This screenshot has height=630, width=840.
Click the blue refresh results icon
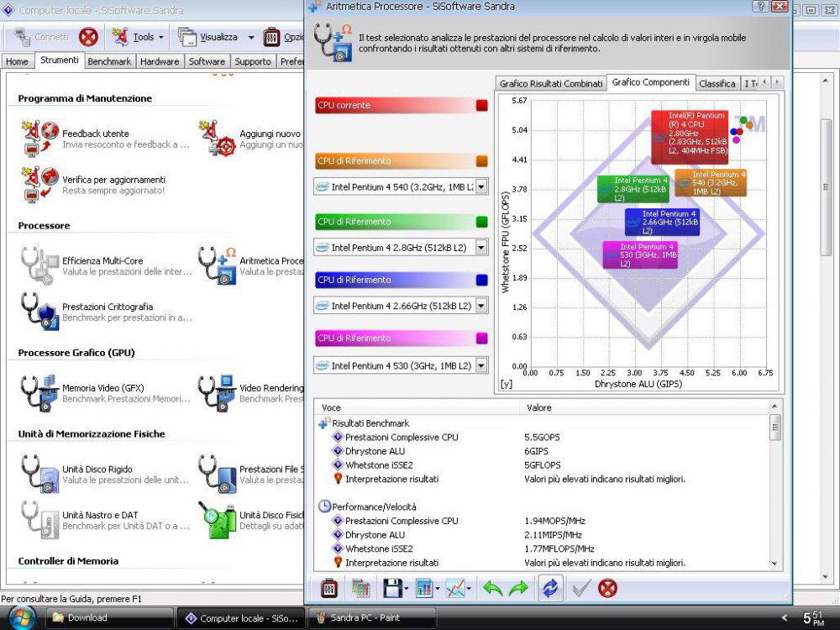pyautogui.click(x=549, y=588)
